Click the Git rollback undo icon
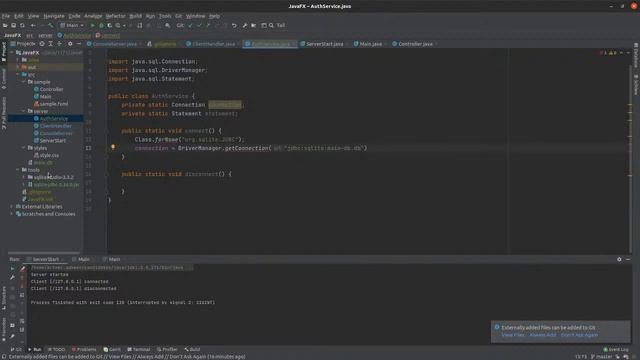Image resolution: width=640 pixels, height=360 pixels. (x=234, y=25)
